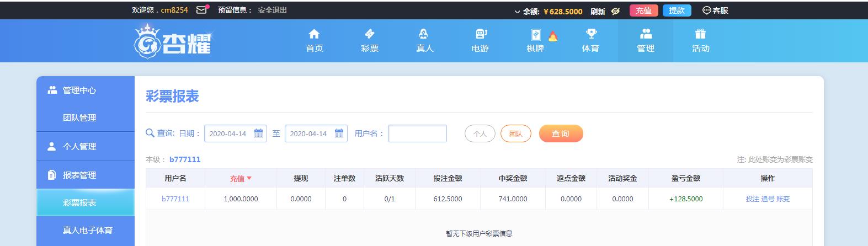The image size is (868, 246).
Task: Refresh balance with 刷新
Action: pyautogui.click(x=598, y=11)
